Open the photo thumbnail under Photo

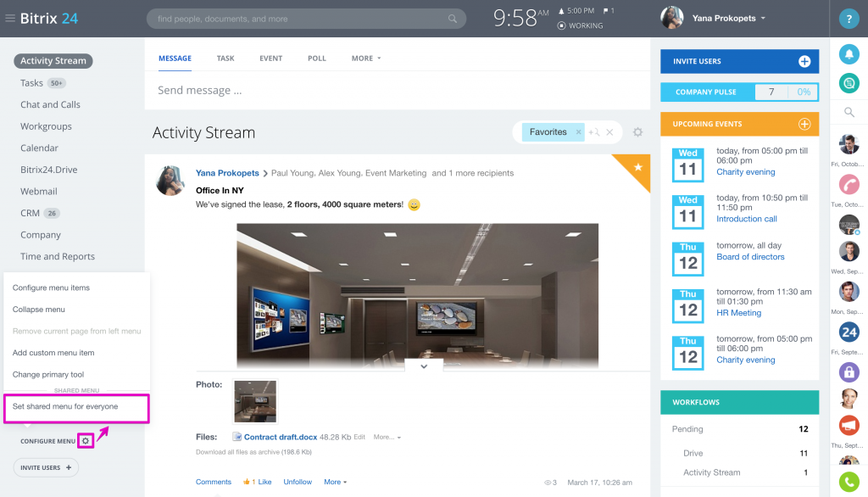254,401
